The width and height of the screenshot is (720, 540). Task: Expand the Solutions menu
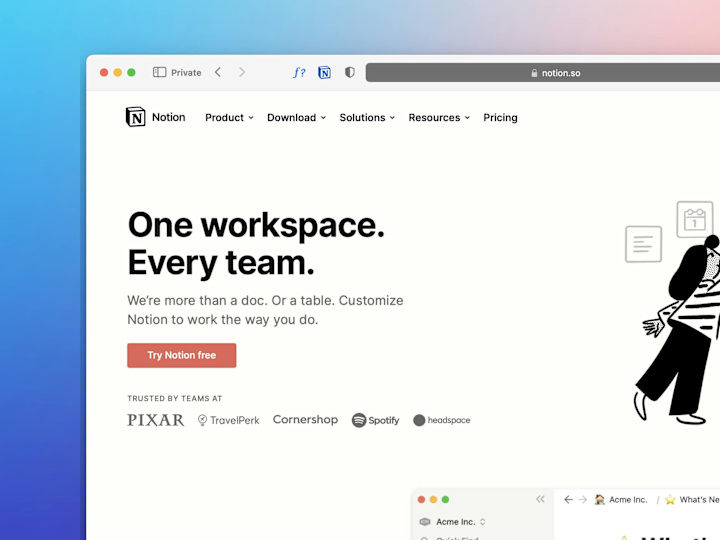[367, 118]
